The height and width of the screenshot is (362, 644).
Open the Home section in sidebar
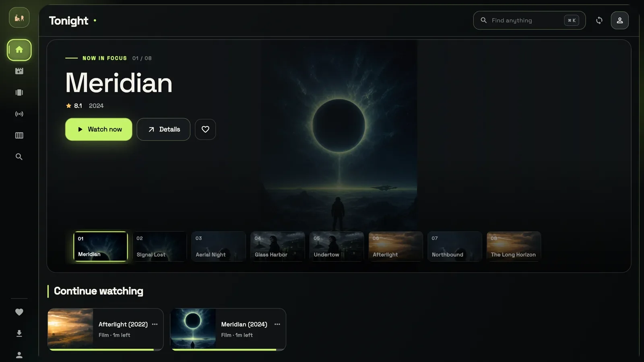(19, 50)
